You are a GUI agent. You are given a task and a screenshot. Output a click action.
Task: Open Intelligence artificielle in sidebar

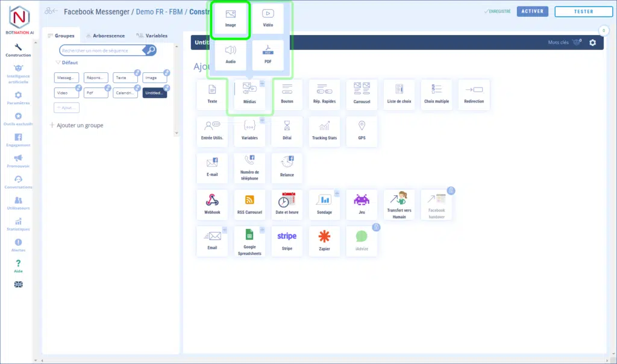[18, 74]
